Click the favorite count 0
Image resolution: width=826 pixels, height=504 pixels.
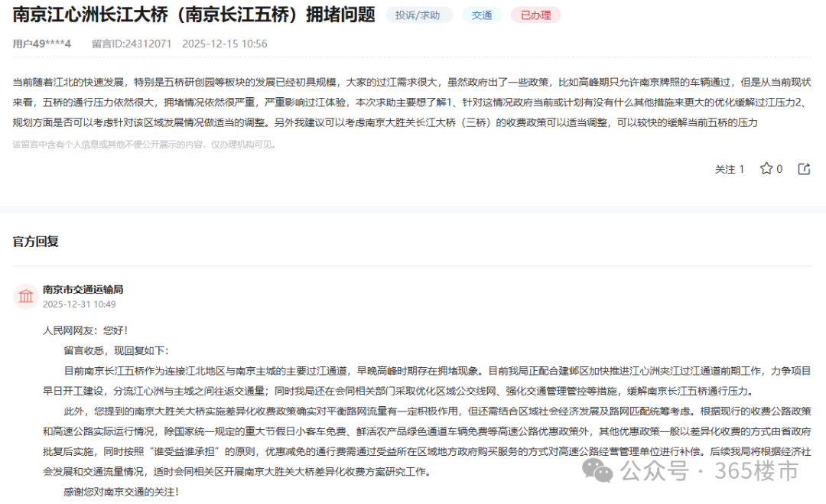click(780, 169)
